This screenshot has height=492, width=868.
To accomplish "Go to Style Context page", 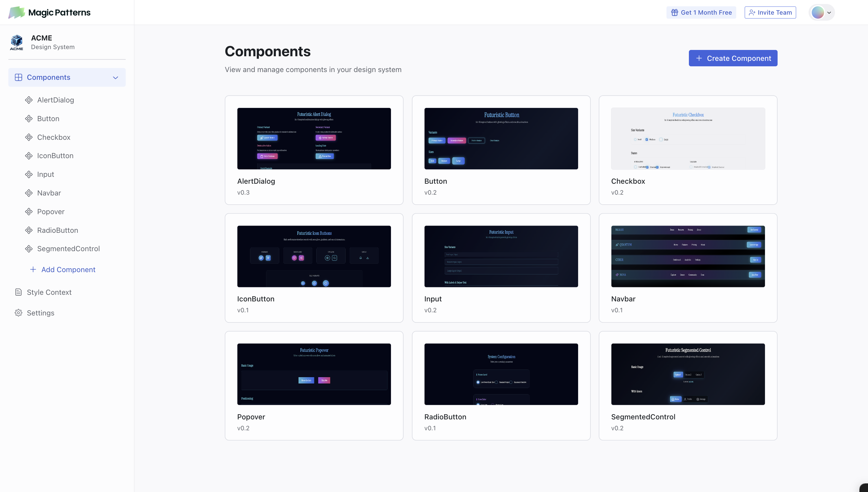I will (49, 292).
